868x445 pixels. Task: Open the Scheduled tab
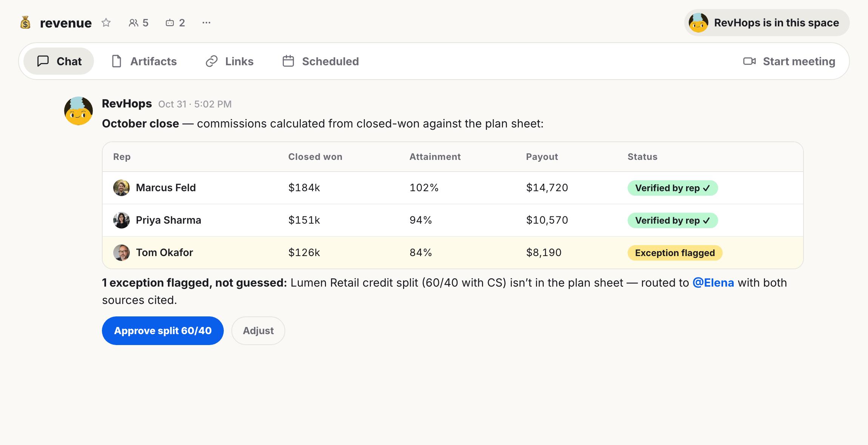coord(320,61)
